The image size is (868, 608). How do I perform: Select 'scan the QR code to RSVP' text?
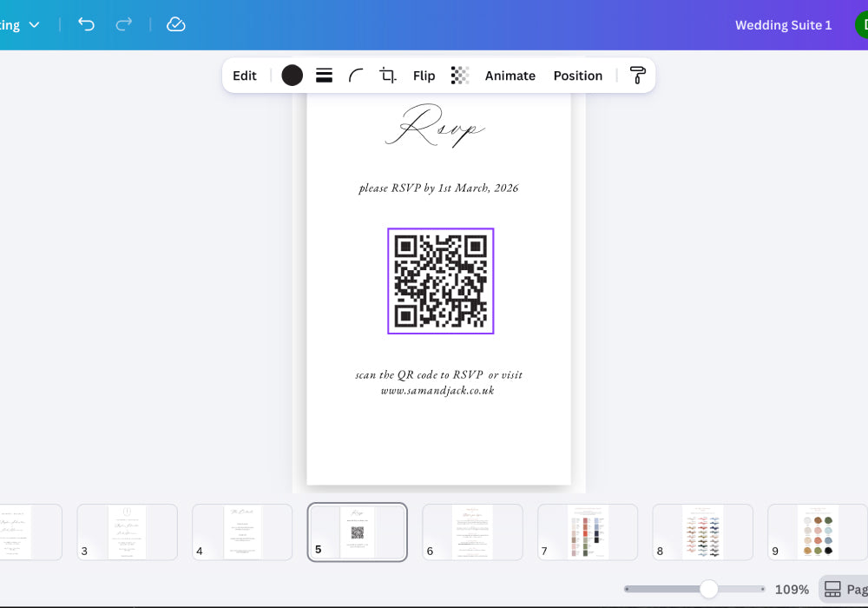pos(419,375)
